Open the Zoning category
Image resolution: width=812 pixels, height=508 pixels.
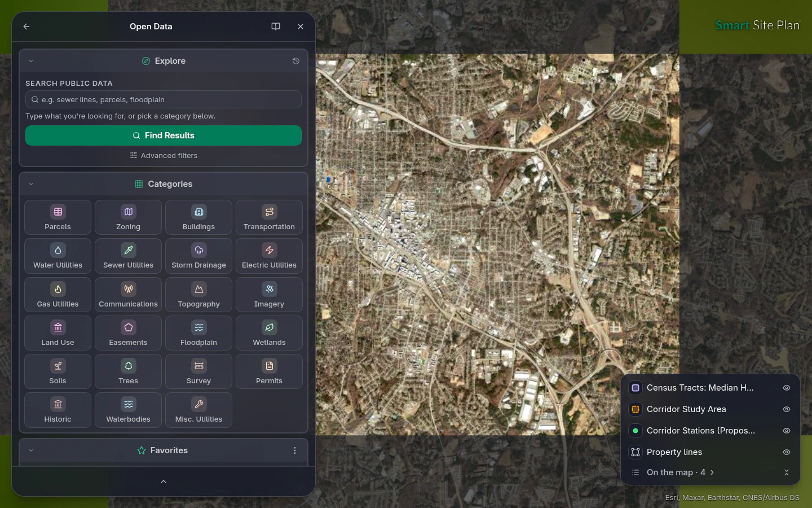(128, 217)
